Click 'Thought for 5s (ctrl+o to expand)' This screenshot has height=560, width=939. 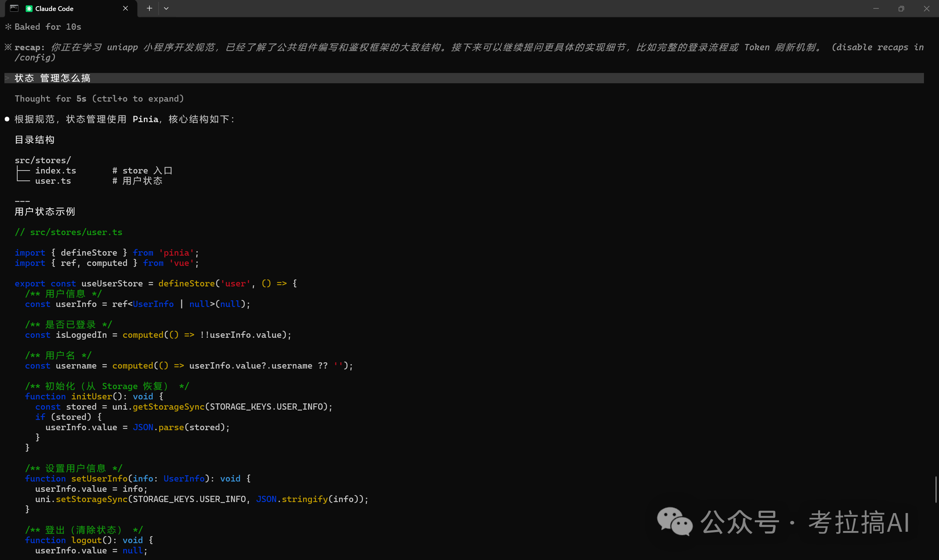(99, 99)
